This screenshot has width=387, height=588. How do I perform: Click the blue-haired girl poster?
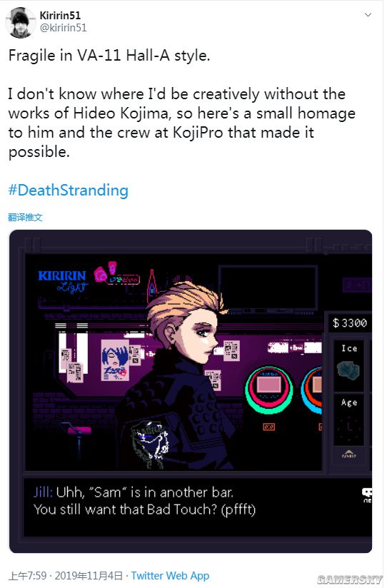click(115, 361)
